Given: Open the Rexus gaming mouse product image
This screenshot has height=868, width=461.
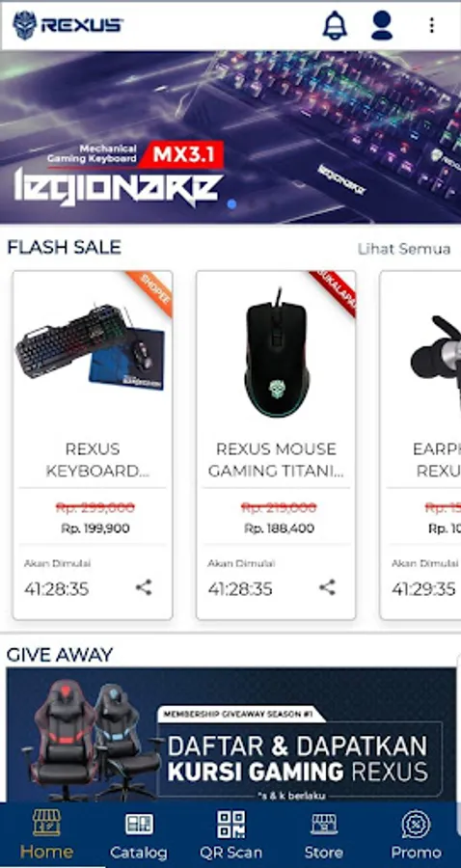Looking at the screenshot, I should point(276,353).
